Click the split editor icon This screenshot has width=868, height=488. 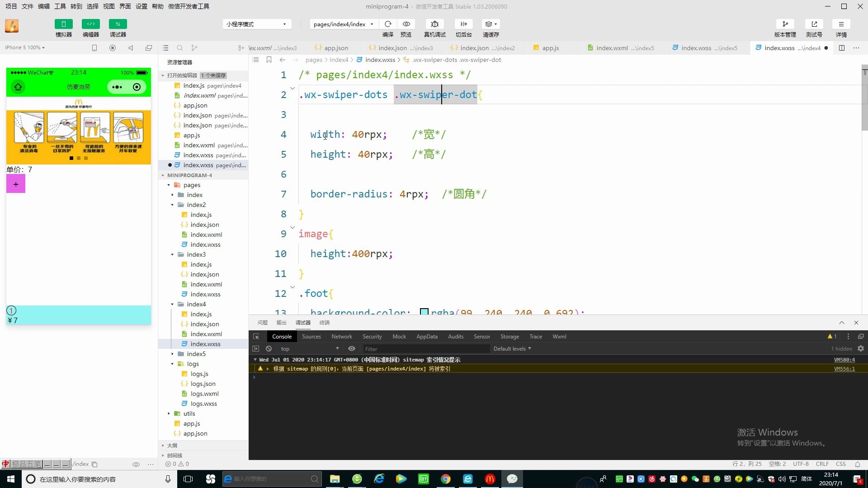pos(841,48)
